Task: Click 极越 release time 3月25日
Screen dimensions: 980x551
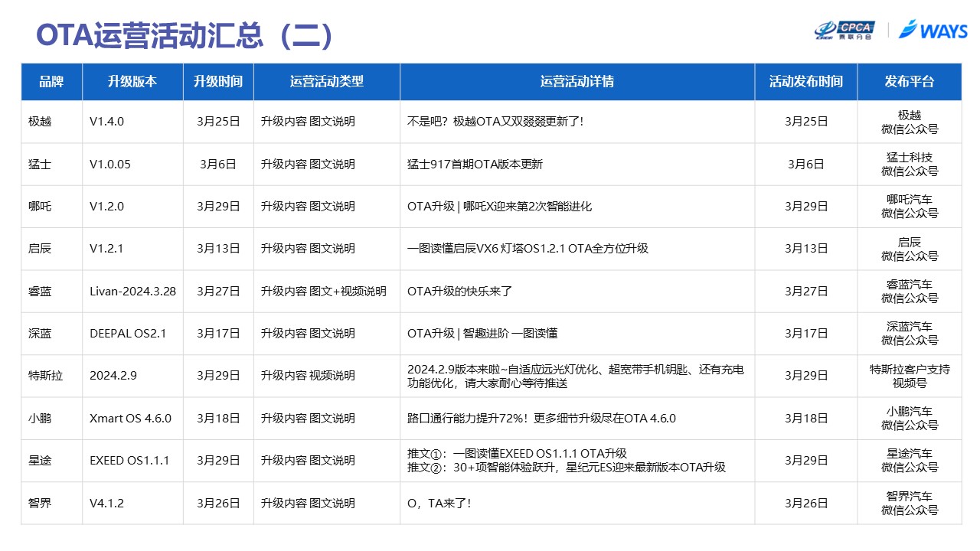Action: pyautogui.click(x=806, y=122)
